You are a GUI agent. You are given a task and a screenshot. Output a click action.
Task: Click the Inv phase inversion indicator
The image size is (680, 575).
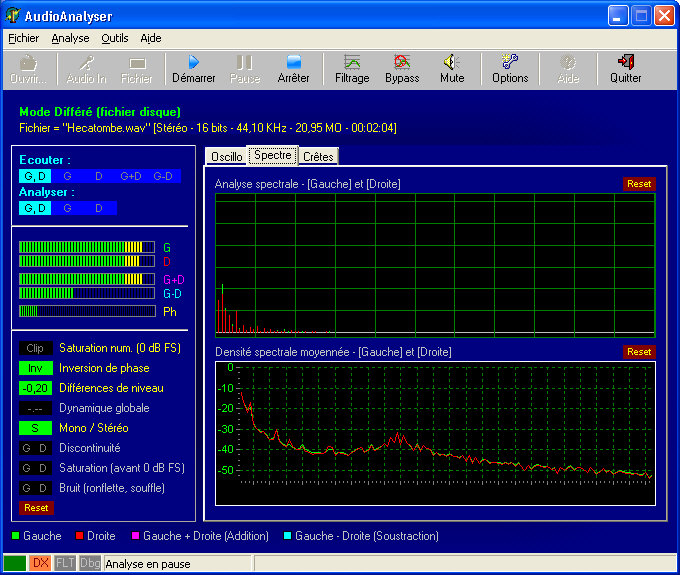click(x=34, y=368)
